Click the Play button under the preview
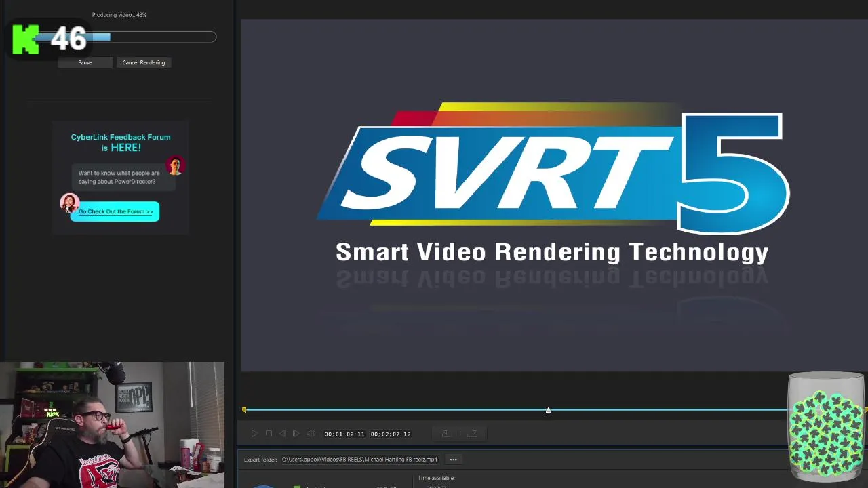868x488 pixels. (255, 434)
